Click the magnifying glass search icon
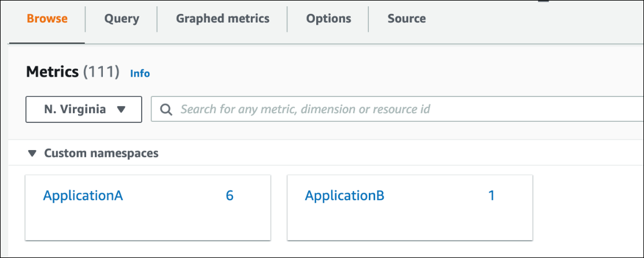644x258 pixels. tap(166, 109)
